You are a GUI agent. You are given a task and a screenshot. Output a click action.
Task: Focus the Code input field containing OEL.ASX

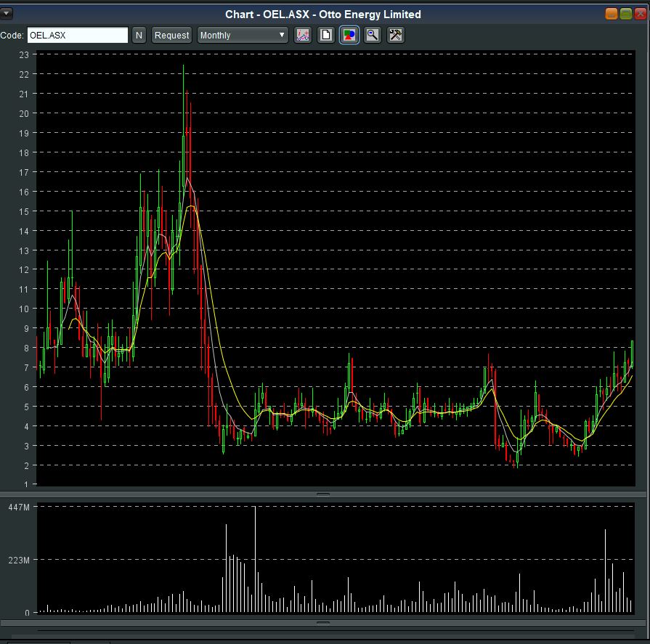tap(78, 36)
